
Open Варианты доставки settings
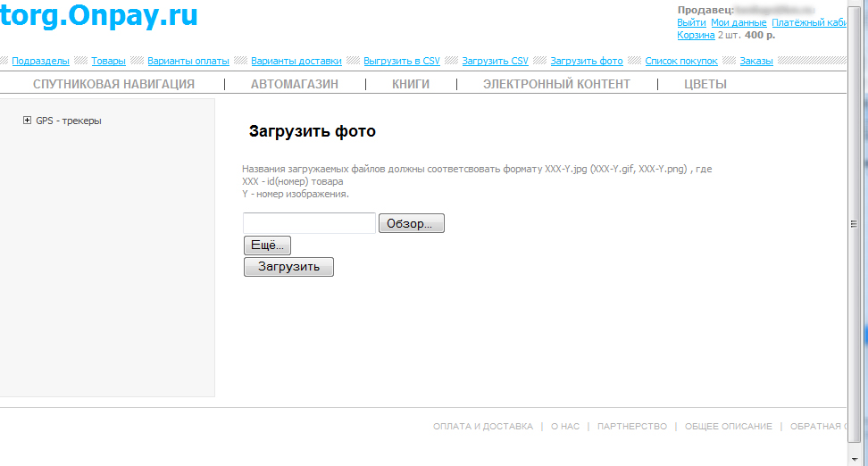click(x=296, y=61)
